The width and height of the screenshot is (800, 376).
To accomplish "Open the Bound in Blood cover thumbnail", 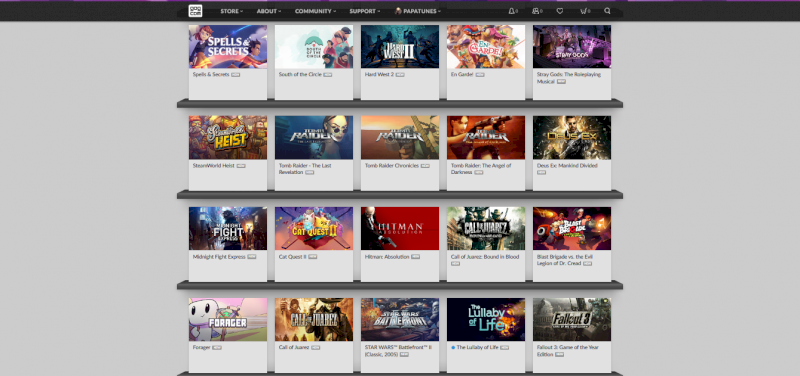I will [486, 228].
